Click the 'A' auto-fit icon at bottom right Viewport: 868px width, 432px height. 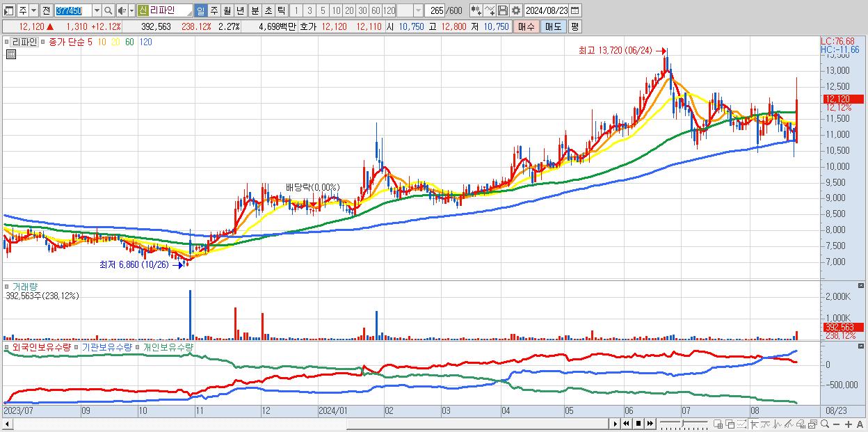[x=860, y=424]
